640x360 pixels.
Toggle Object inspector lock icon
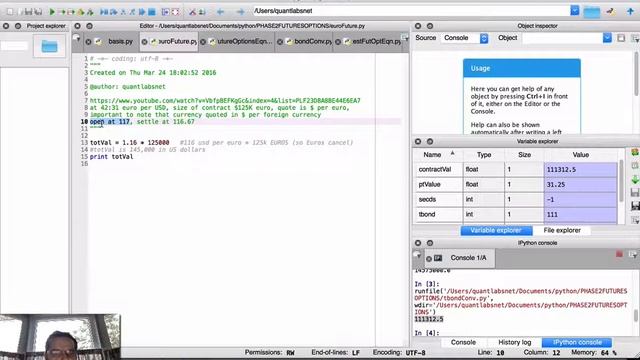click(621, 38)
